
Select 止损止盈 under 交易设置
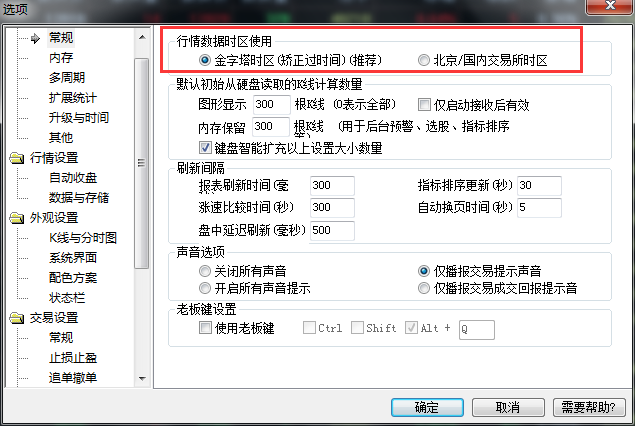click(73, 358)
